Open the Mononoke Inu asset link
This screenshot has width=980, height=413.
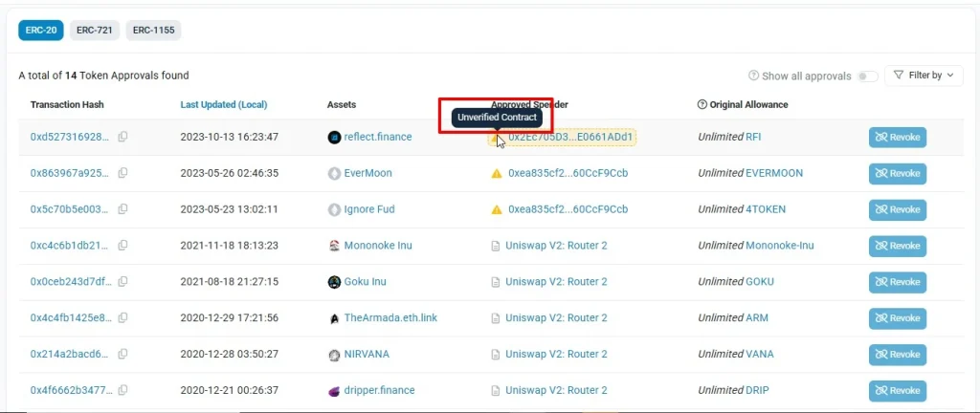(378, 245)
